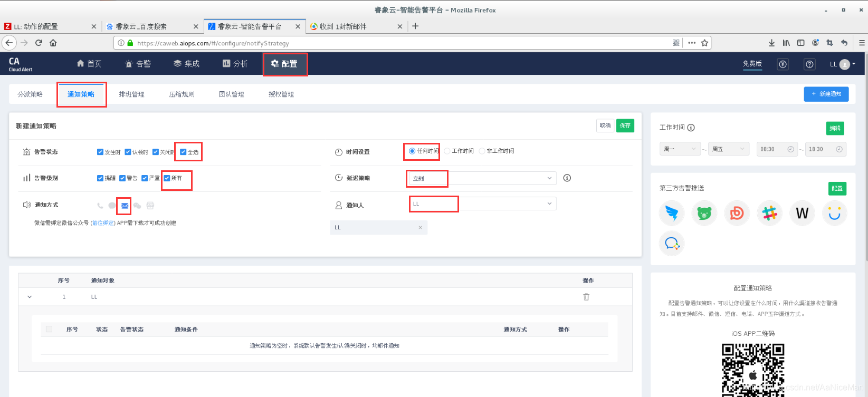
Task: Click the 保存 save button
Action: coord(625,125)
